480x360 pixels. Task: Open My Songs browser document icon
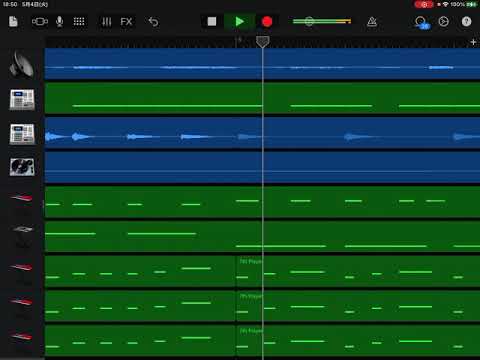coord(13,22)
